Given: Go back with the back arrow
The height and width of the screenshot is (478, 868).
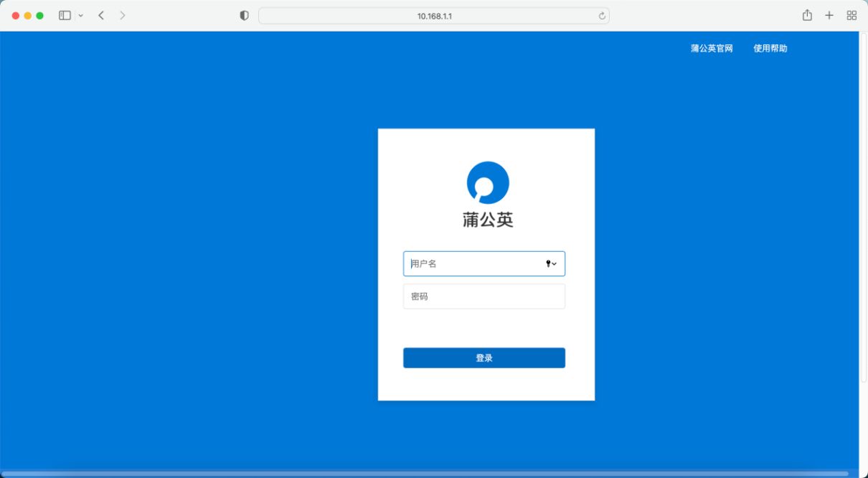Looking at the screenshot, I should tap(101, 15).
